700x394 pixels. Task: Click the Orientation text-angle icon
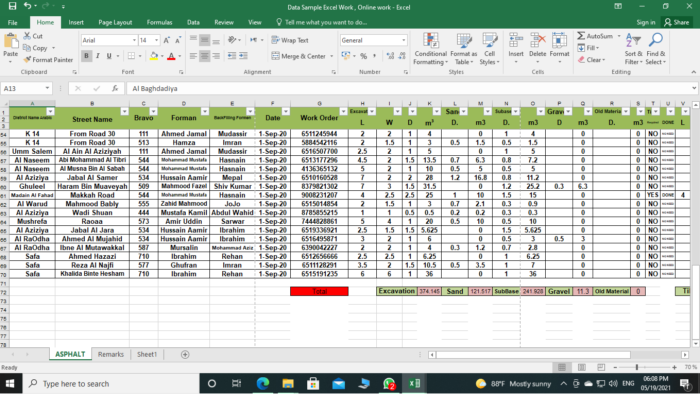(x=232, y=40)
